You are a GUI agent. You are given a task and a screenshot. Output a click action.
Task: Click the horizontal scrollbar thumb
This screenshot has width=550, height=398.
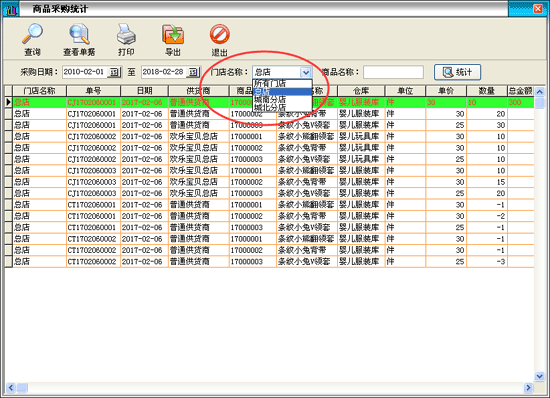pyautogui.click(x=22, y=387)
